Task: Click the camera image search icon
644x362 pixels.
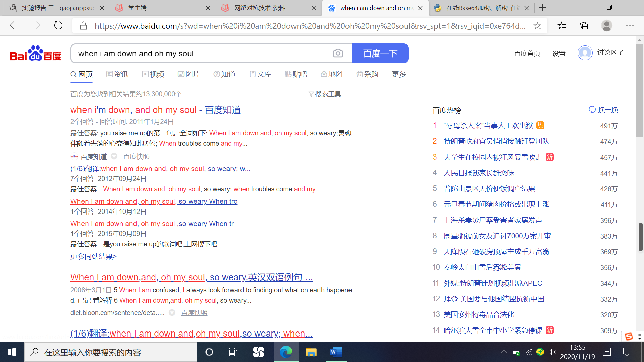Action: tap(338, 53)
